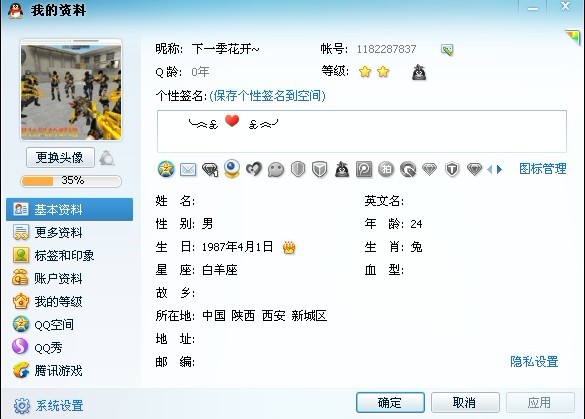Viewport: 585px width, 419px height.
Task: Click the QQ空间 star icon in icon row
Action: click(166, 169)
